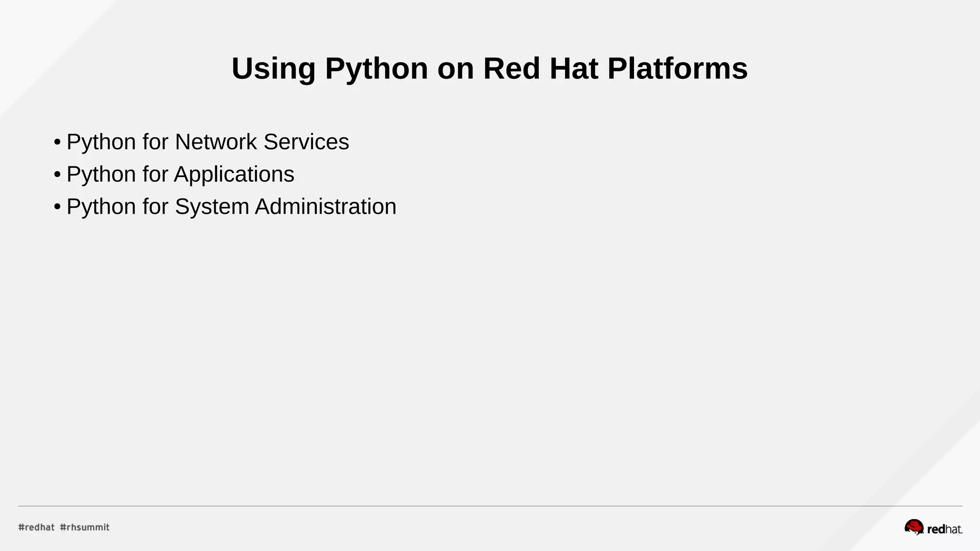Click the Python for Applications bullet text
Screen dimensions: 980x551
[x=180, y=174]
